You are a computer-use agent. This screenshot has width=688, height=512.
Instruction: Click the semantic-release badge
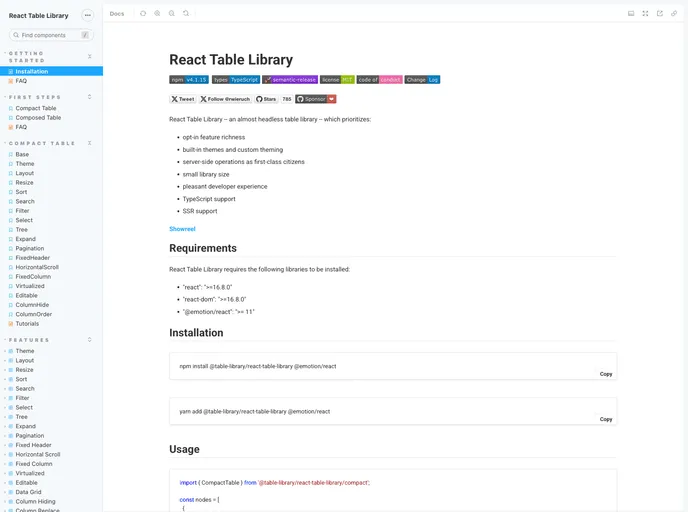coord(290,79)
